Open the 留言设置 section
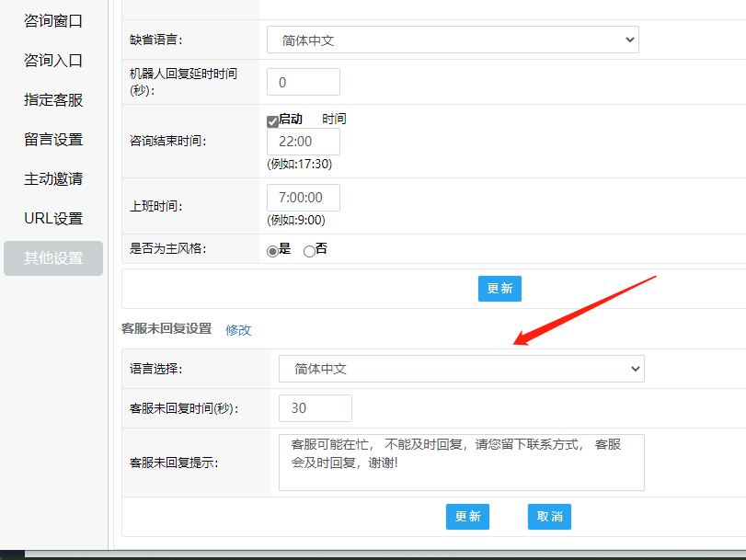 tap(53, 140)
